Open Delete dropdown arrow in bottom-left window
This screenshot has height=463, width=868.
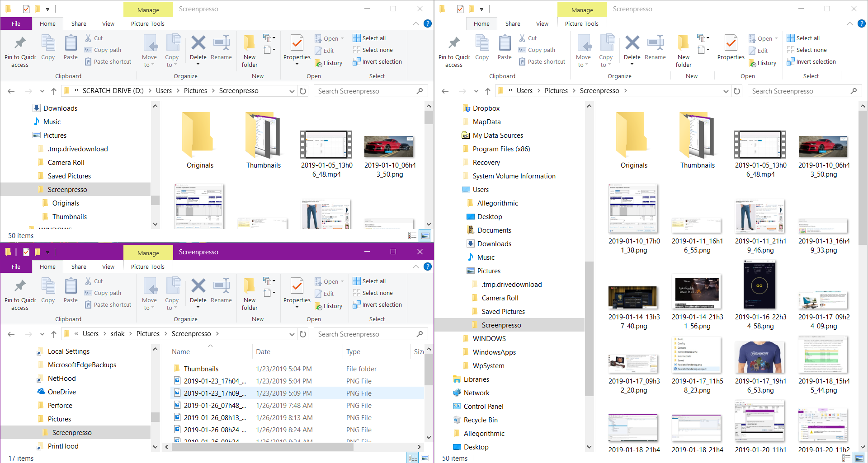pos(198,307)
